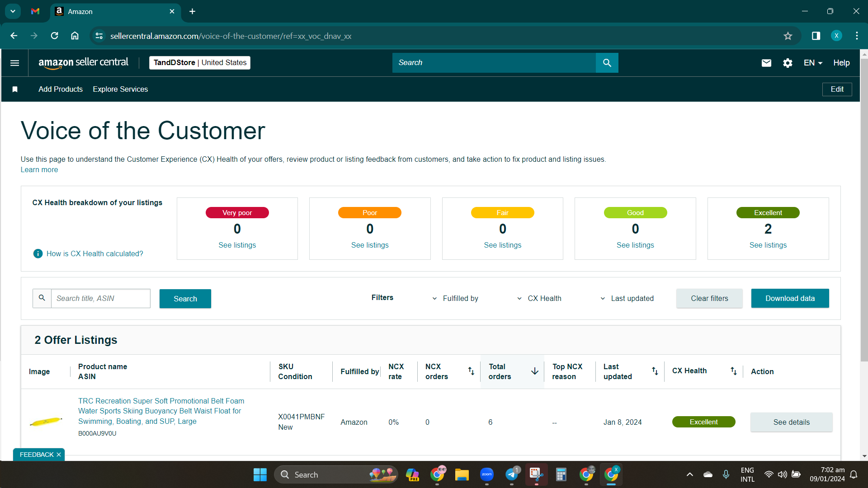
Task: See listings under Good
Action: click(635, 245)
